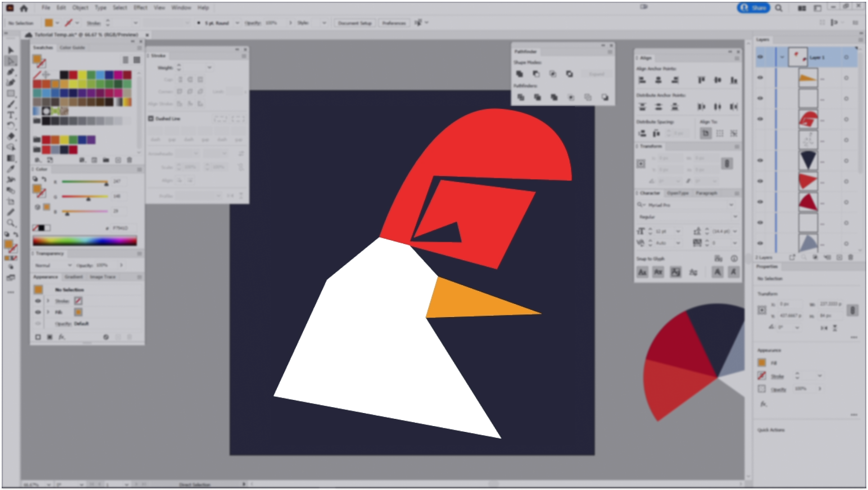Open the Myriad Pro font family dropdown
The height and width of the screenshot is (490, 868).
[x=732, y=204]
